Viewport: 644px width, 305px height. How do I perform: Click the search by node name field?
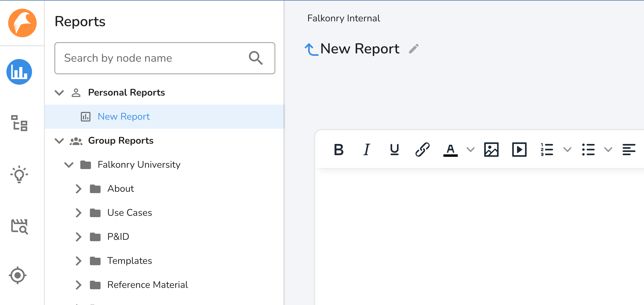pos(165,58)
